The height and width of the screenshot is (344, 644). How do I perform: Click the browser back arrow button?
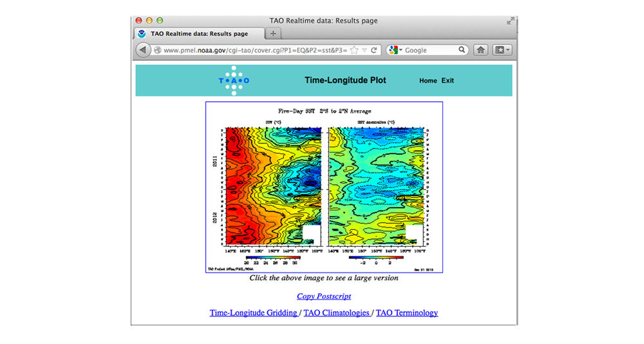[143, 50]
